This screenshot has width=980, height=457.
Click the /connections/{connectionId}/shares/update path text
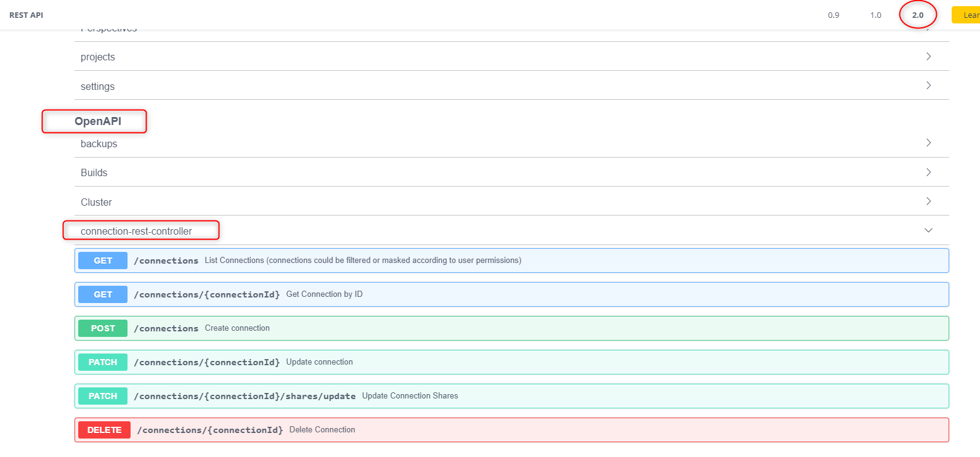pos(245,396)
